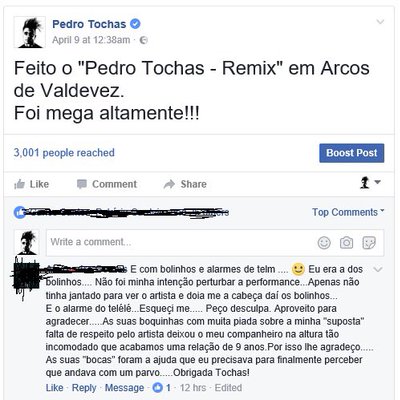Click the public globe privacy icon
The width and height of the screenshot is (400, 400).
(144, 40)
